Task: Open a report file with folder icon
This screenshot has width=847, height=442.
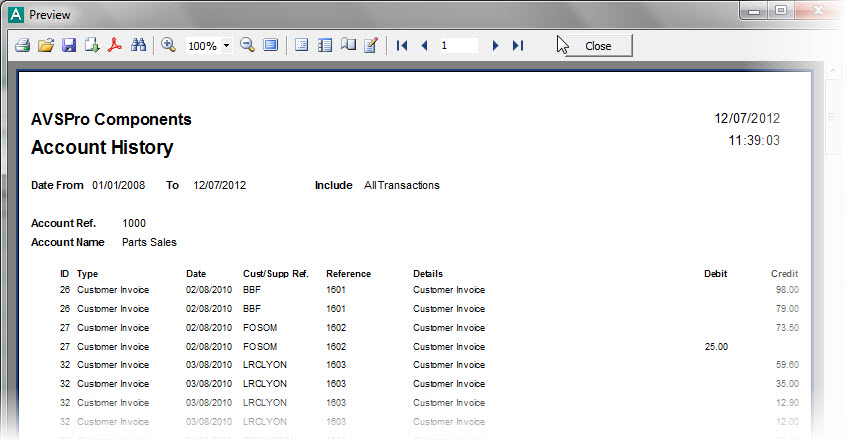Action: (45, 46)
